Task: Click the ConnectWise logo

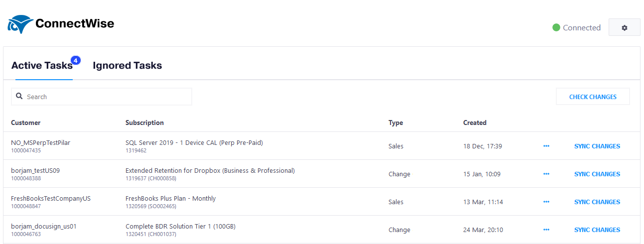Action: tap(61, 23)
